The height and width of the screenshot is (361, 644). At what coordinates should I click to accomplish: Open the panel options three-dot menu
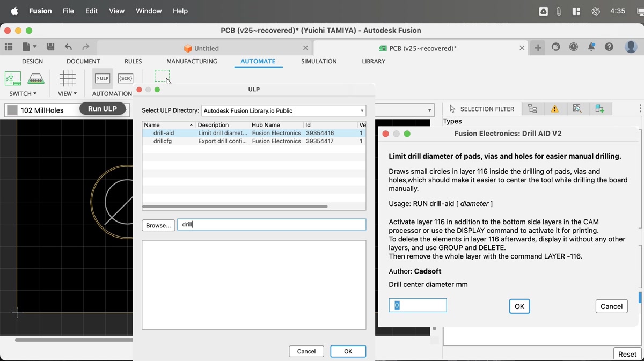tap(640, 109)
